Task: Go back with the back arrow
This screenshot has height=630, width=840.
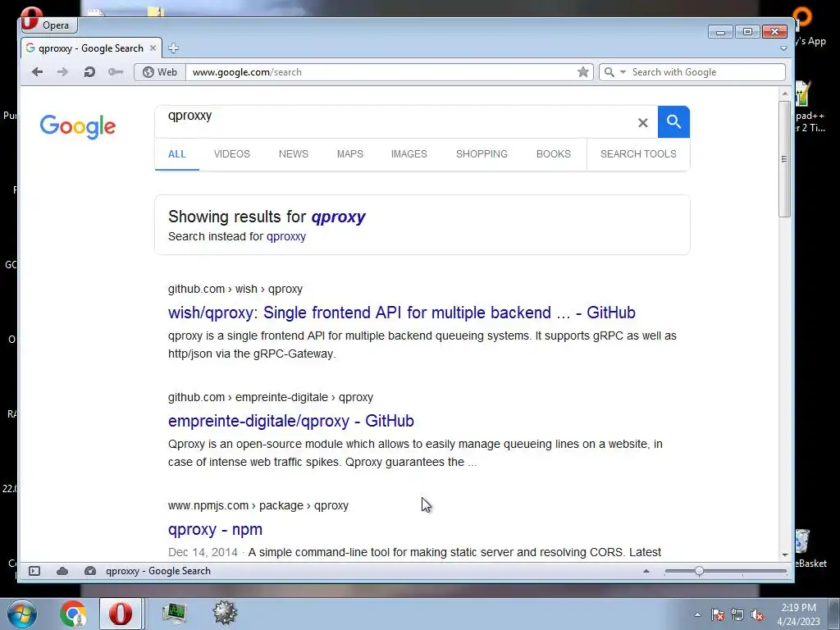Action: pos(37,72)
